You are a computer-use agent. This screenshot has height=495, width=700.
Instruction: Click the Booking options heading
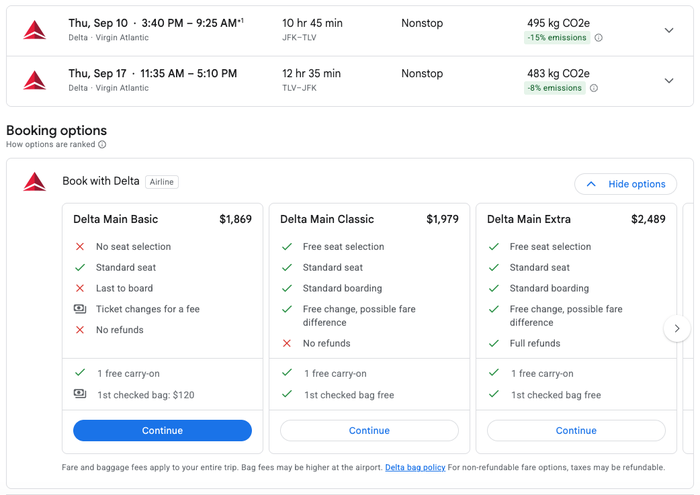[x=57, y=130]
